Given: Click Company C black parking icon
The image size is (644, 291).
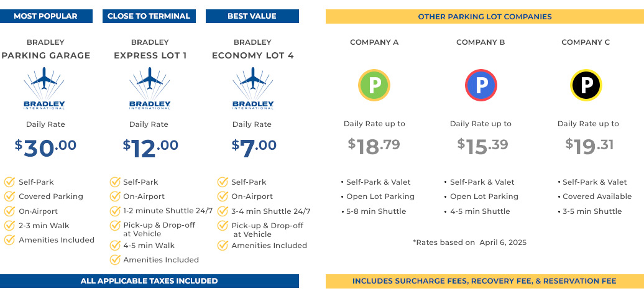Looking at the screenshot, I should (586, 85).
